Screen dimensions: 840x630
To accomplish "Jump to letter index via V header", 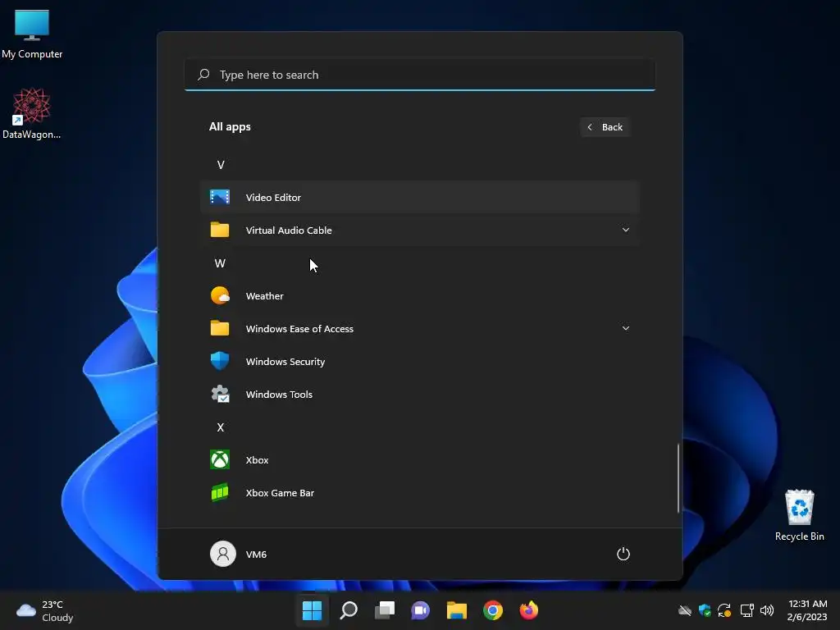I will click(x=221, y=165).
